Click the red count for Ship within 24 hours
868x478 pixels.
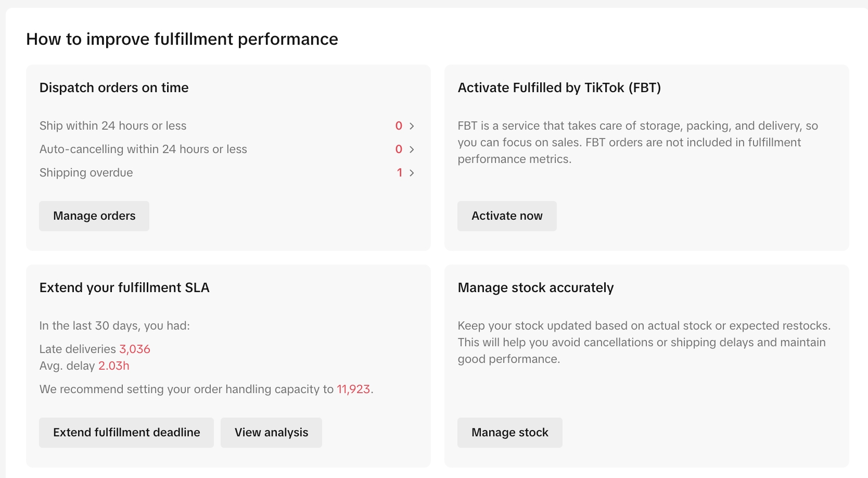[x=399, y=126]
